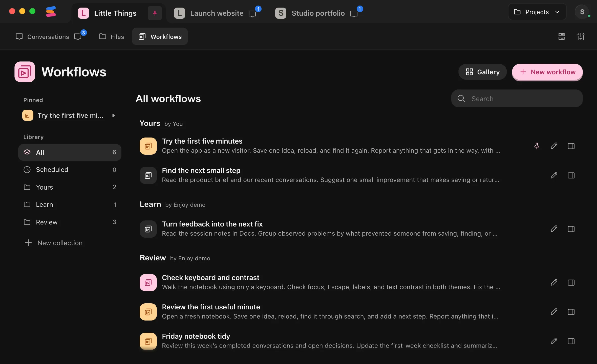Open the Review the first useful minute title
This screenshot has width=597, height=364.
pyautogui.click(x=211, y=307)
